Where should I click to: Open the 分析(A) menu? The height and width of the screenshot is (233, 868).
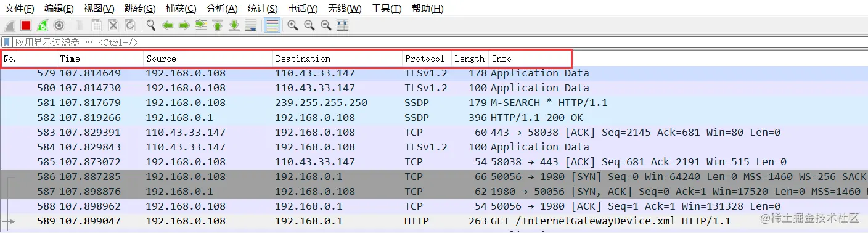(222, 9)
